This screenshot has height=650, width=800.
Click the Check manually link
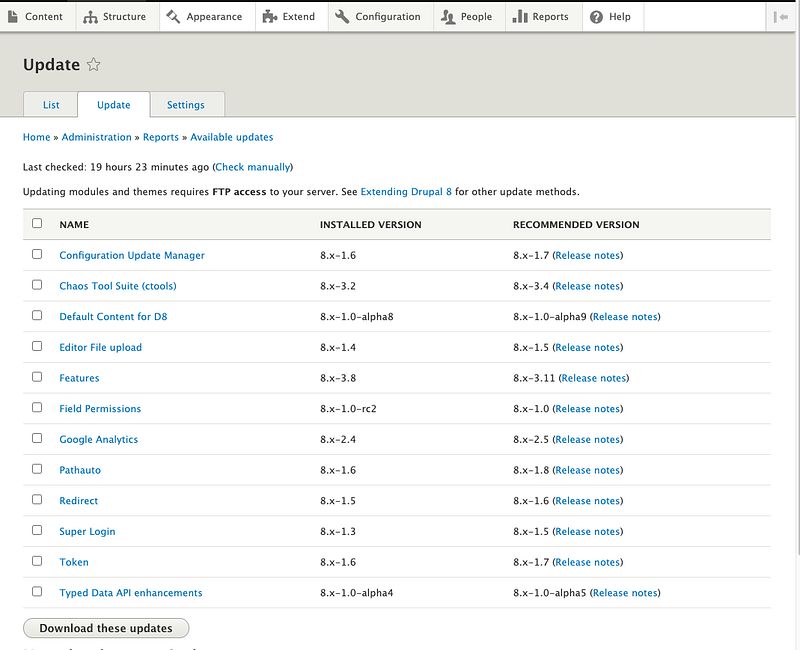click(253, 167)
